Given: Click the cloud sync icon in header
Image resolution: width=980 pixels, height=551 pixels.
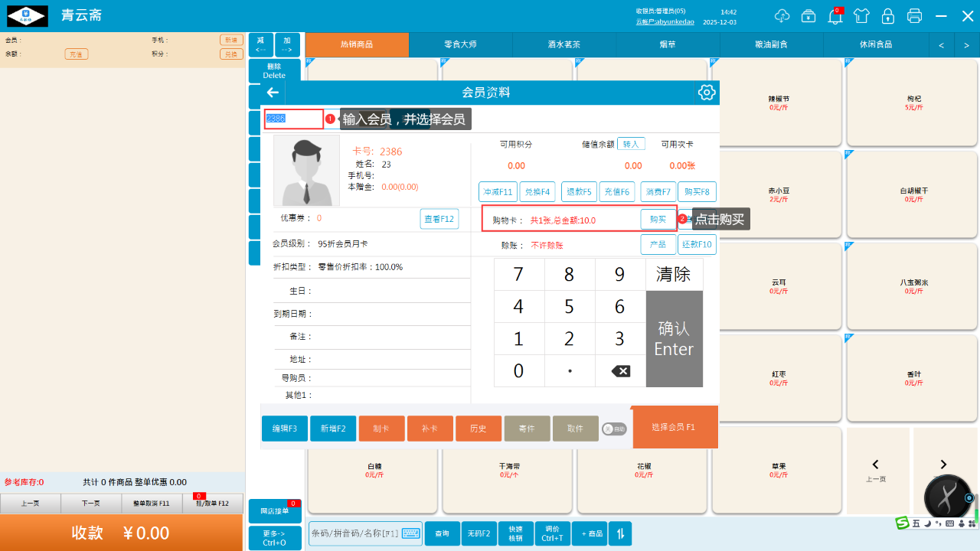Looking at the screenshot, I should [x=782, y=16].
